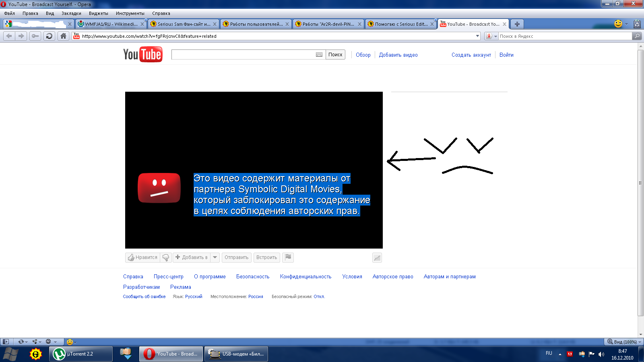The height and width of the screenshot is (362, 644).
Task: Click the Встроить embed button
Action: [x=267, y=257]
